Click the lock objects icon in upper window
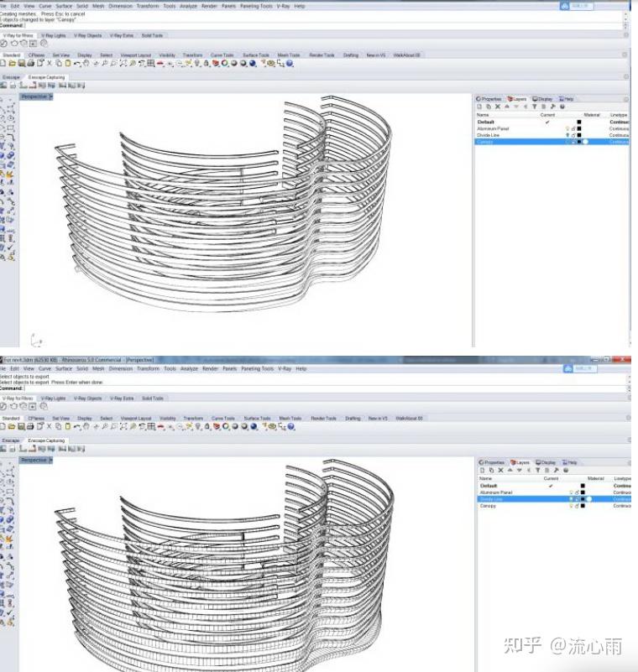 (x=207, y=64)
